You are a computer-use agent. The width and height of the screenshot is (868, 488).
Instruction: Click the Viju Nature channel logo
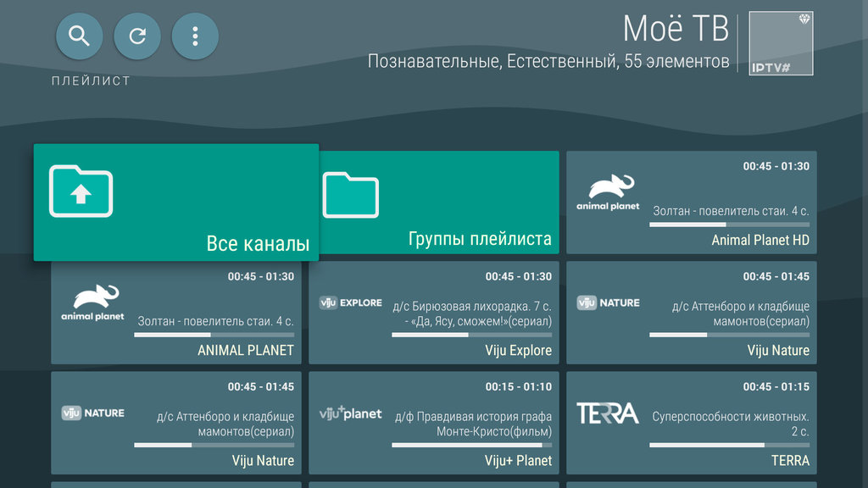pos(608,302)
